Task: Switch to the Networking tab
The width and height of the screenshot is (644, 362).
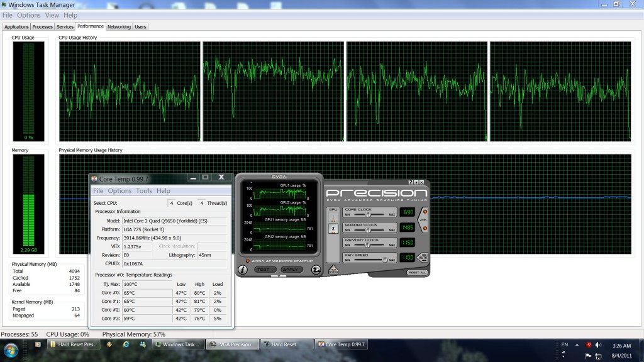Action: click(119, 27)
